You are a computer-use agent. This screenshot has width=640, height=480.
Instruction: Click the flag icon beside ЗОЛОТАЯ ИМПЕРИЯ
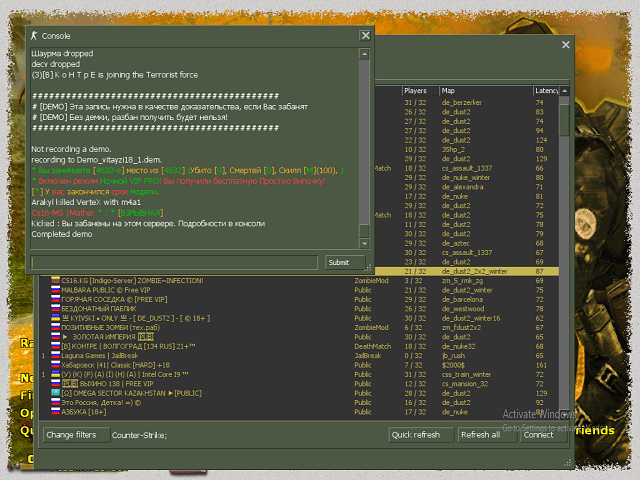(x=56, y=337)
